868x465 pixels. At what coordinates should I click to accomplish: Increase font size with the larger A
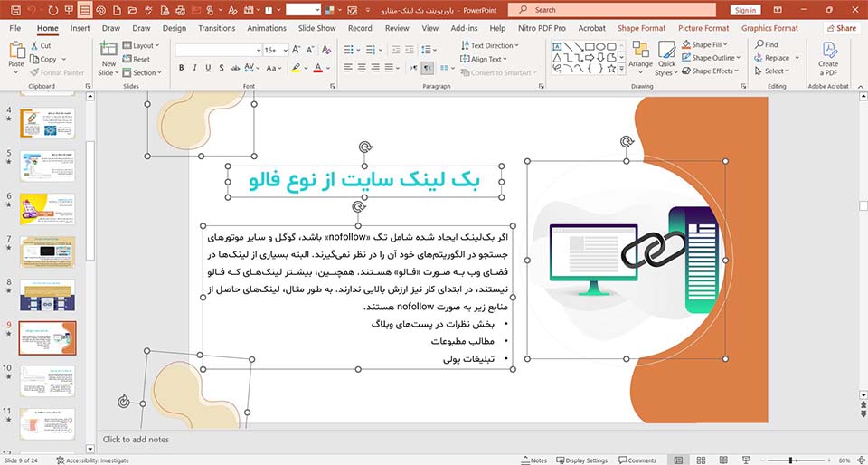[x=297, y=50]
